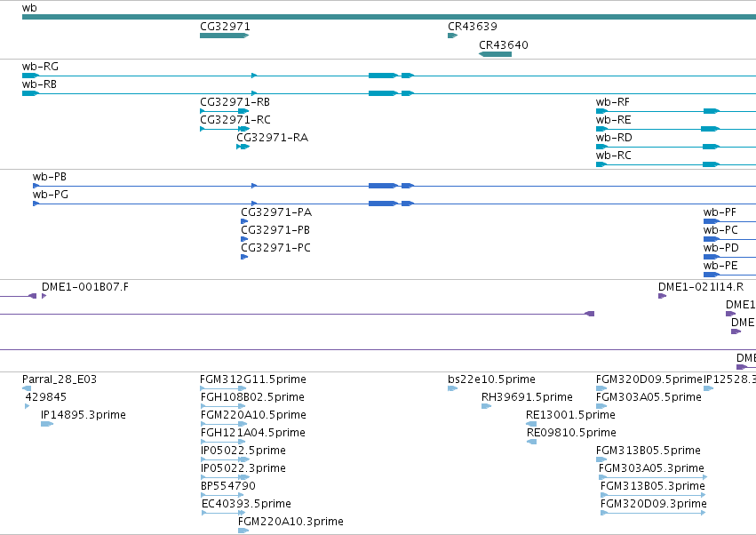Click the wb-PC protein label
Viewport: 756px width, 535px height.
720,230
